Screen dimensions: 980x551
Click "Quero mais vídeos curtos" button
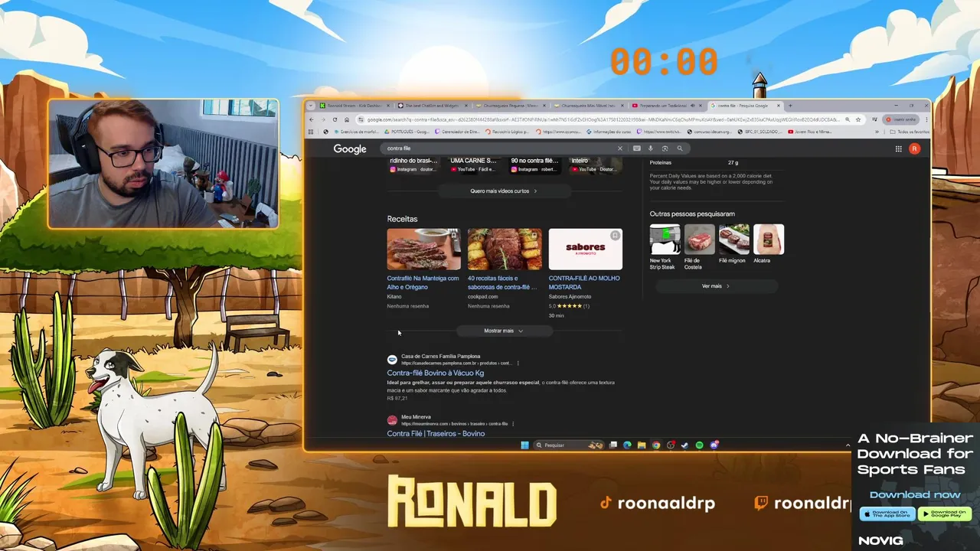click(503, 191)
